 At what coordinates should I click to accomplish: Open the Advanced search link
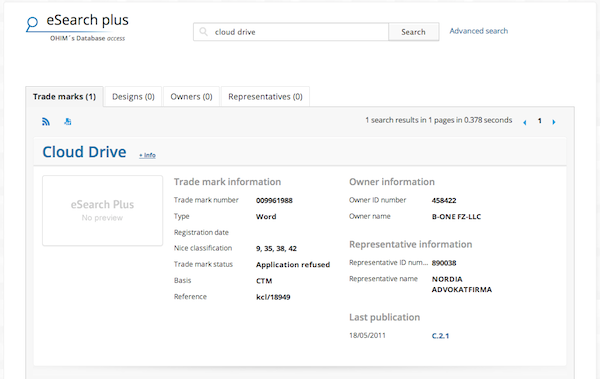point(479,31)
